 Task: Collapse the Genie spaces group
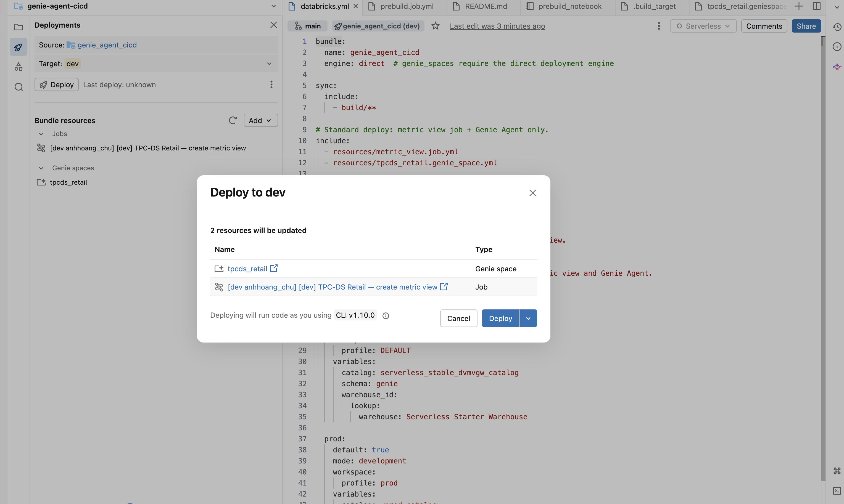[x=41, y=168]
